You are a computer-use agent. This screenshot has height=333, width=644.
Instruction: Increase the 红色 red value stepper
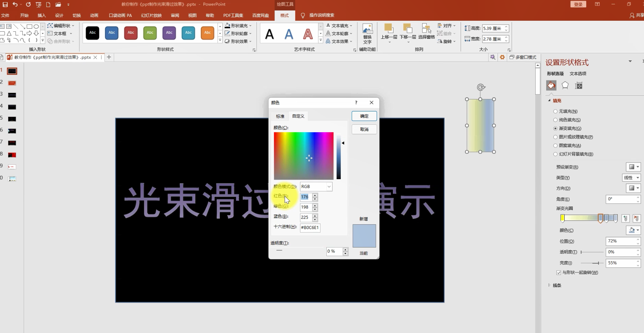pos(315,195)
